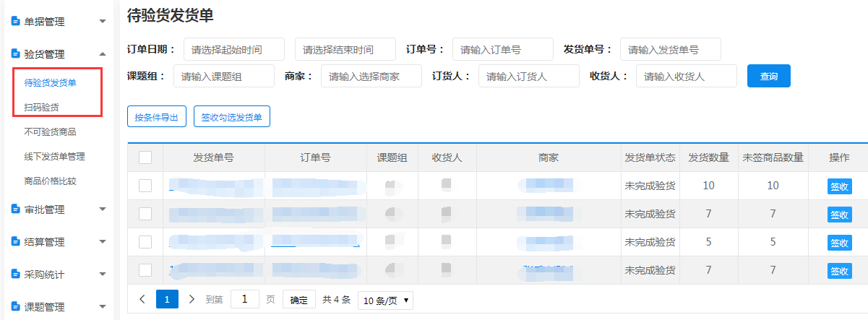The image size is (868, 320).
Task: Go to previous page with left arrow
Action: [142, 299]
